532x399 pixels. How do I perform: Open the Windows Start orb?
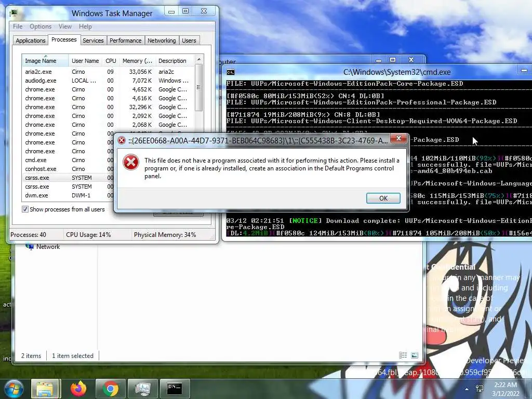click(14, 389)
